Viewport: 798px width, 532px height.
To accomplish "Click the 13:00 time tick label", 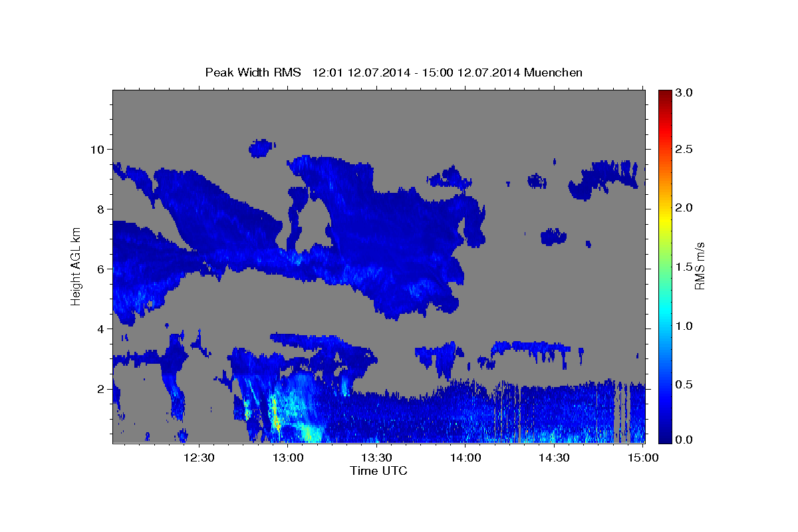I will [x=288, y=458].
